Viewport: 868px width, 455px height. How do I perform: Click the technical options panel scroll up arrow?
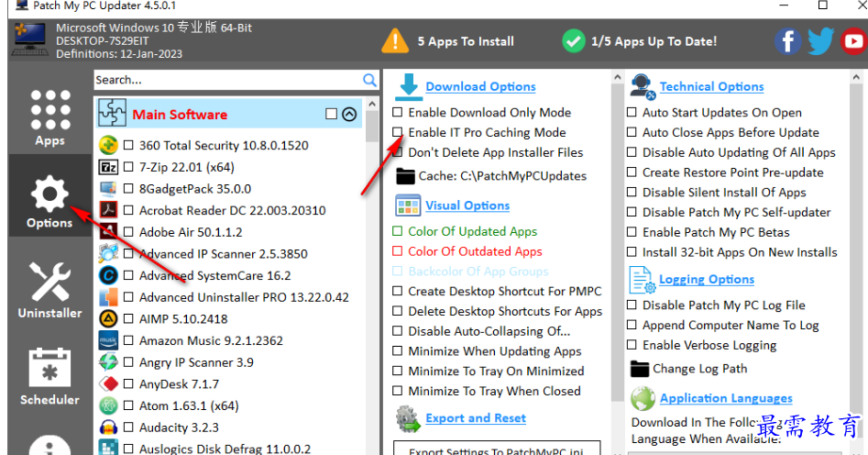pos(856,78)
